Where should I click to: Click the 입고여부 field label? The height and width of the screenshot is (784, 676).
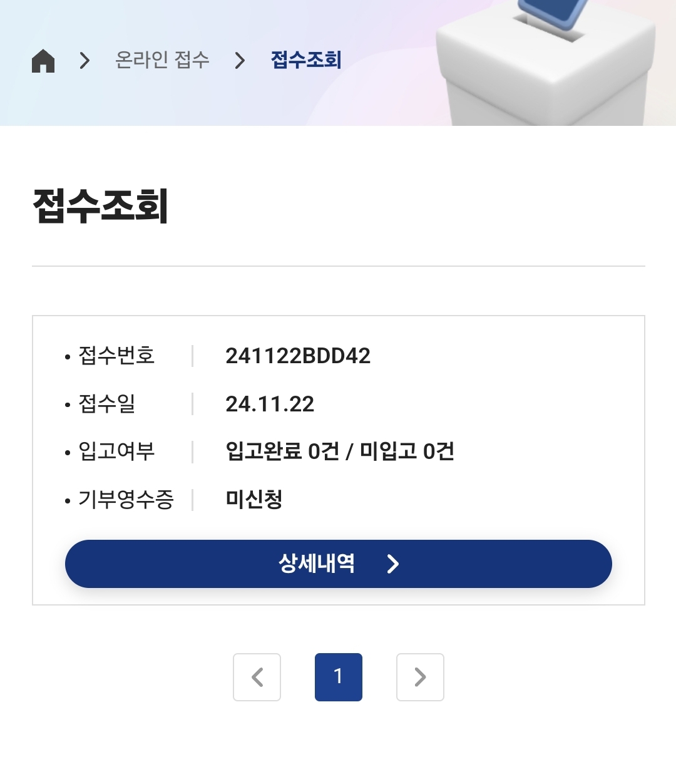tap(116, 451)
